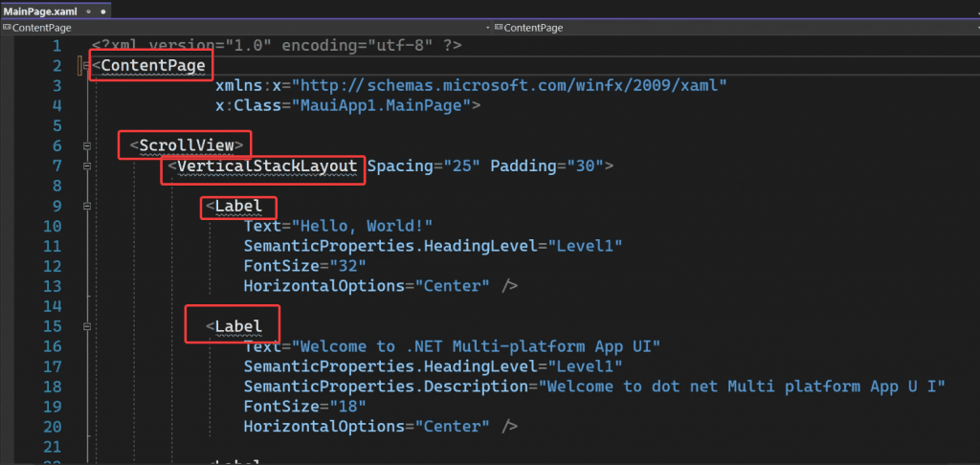Image resolution: width=980 pixels, height=465 pixels.
Task: Click SemanticProperties.Description attribute on line 18
Action: click(x=386, y=387)
